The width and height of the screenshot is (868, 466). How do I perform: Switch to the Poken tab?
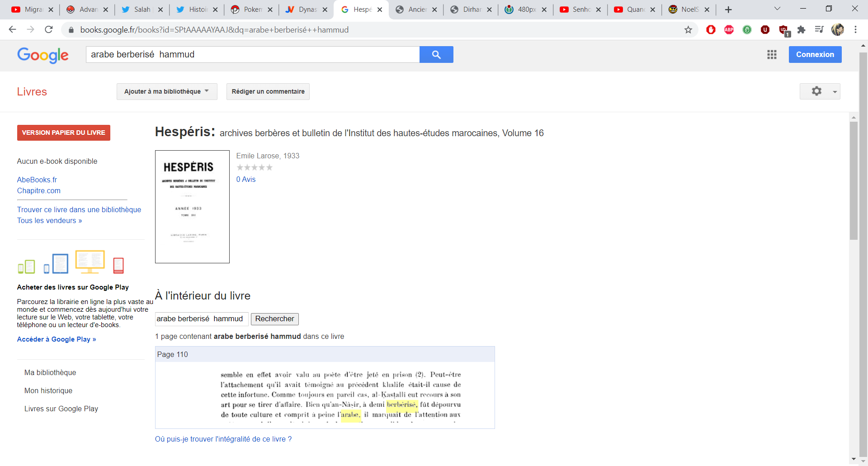pos(252,10)
